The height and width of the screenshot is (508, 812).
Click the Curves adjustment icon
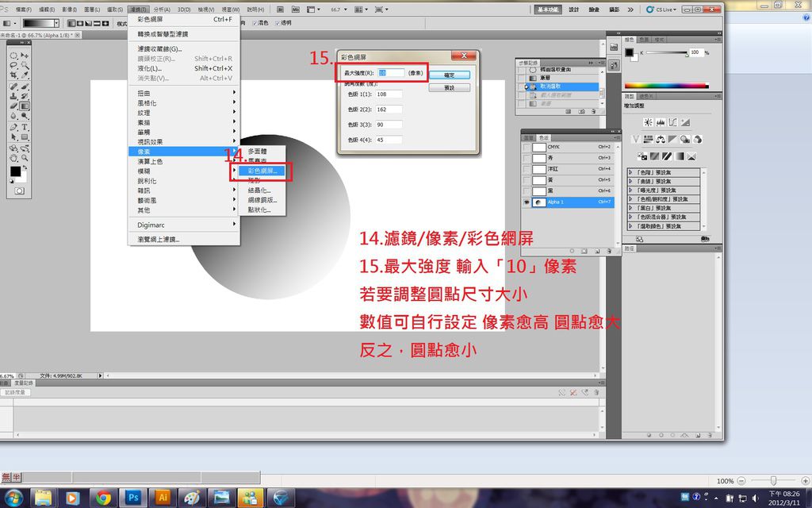(x=672, y=122)
